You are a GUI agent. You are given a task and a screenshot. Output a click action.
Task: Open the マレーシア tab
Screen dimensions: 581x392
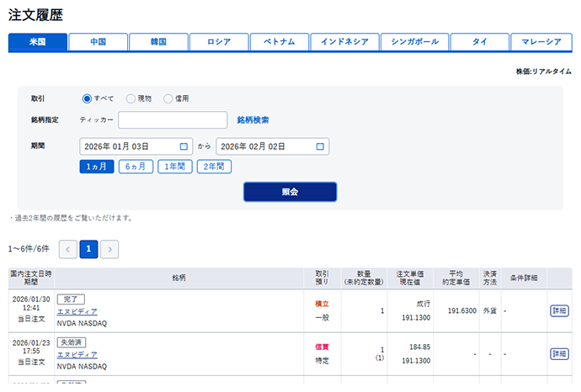[541, 42]
